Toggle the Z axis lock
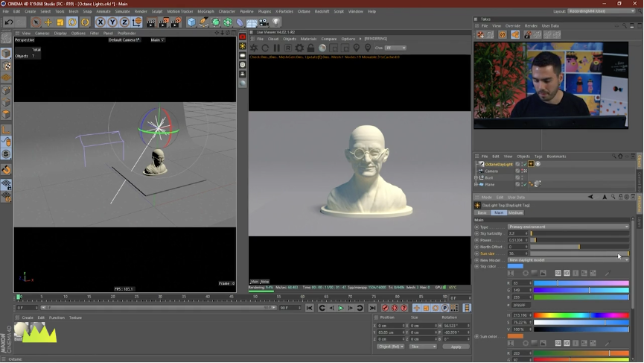644x363 pixels. pos(124,22)
